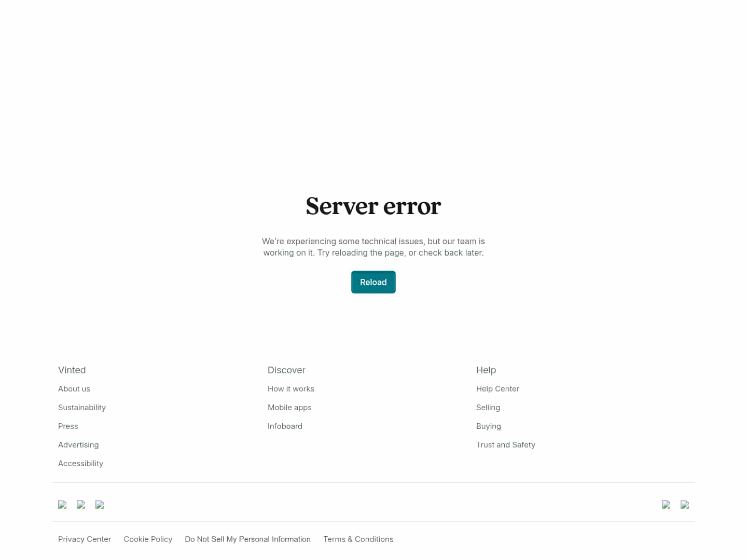Visit the Help Center
The image size is (747, 560).
point(497,388)
